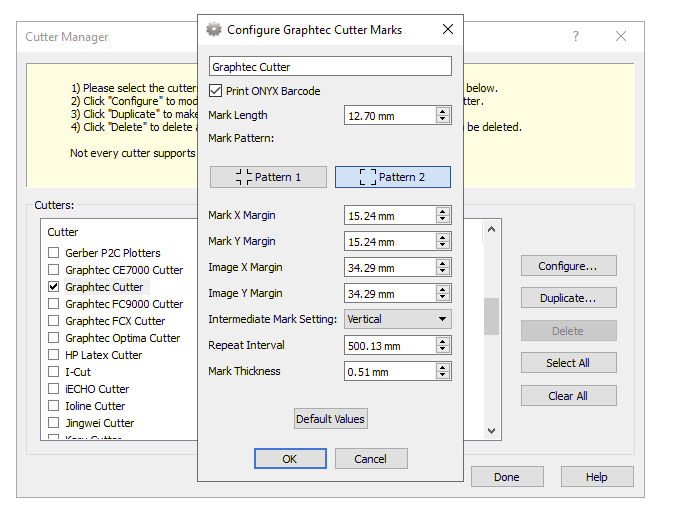
Task: Check the Ioline Cutter checkbox
Action: pos(54,406)
